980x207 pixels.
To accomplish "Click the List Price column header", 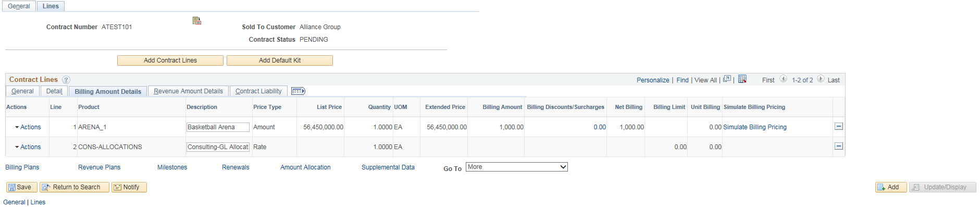I will (x=329, y=107).
